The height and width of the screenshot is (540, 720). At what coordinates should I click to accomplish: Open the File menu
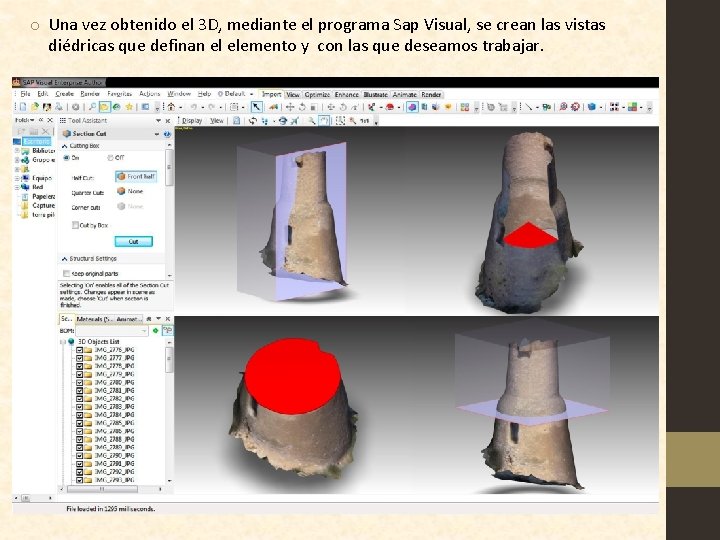(x=25, y=94)
